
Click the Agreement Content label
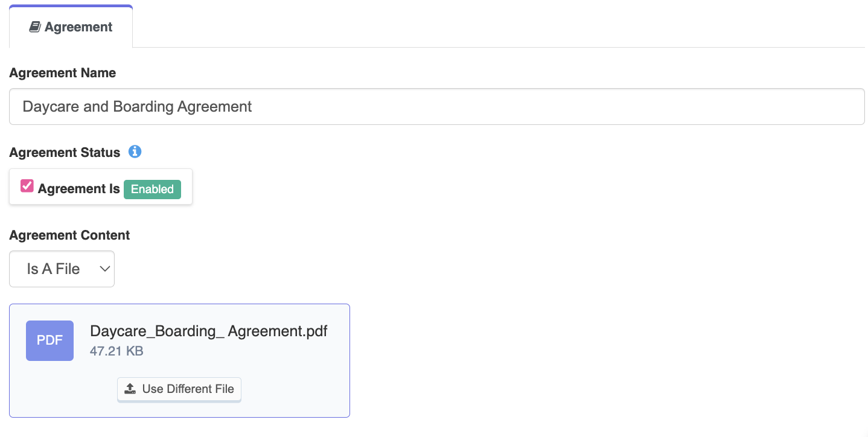coord(69,235)
